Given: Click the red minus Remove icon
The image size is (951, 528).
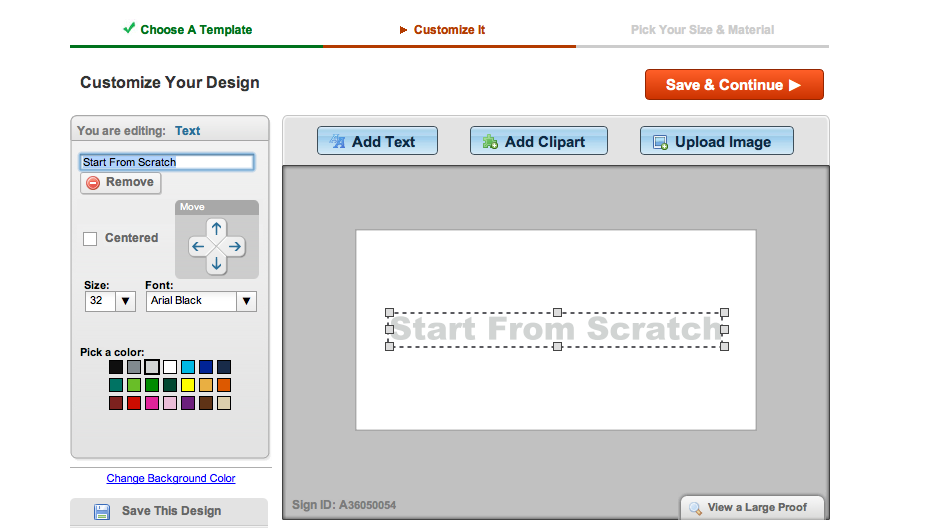Looking at the screenshot, I should click(x=93, y=183).
